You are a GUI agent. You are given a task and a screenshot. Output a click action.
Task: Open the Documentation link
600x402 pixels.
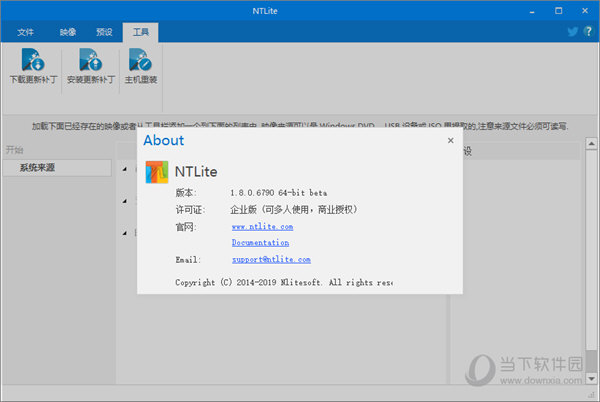261,243
